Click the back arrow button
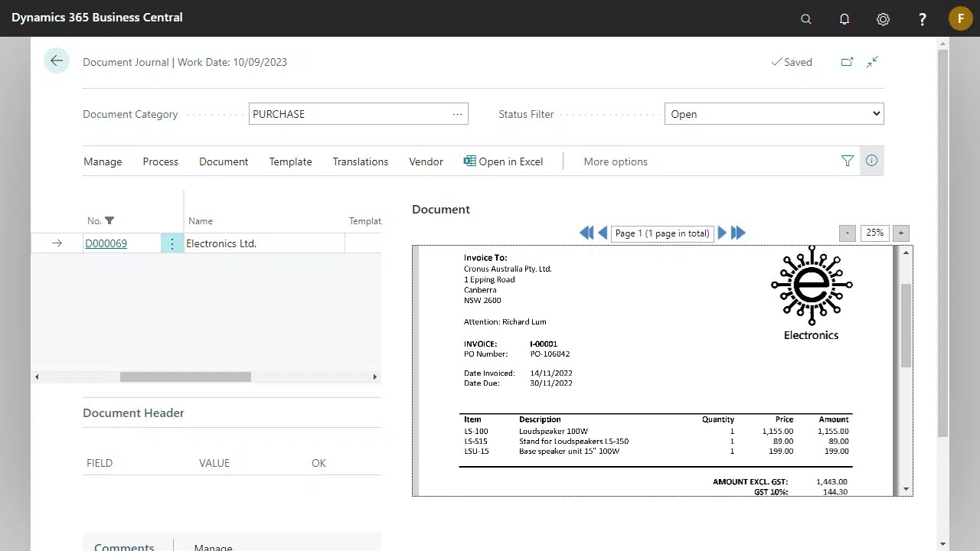Image resolution: width=980 pixels, height=551 pixels. [57, 61]
